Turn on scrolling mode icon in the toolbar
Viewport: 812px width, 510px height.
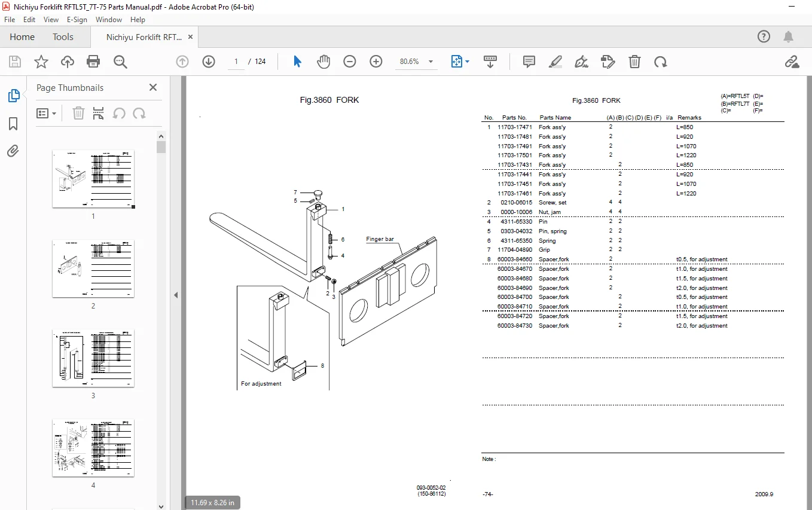[x=490, y=62]
